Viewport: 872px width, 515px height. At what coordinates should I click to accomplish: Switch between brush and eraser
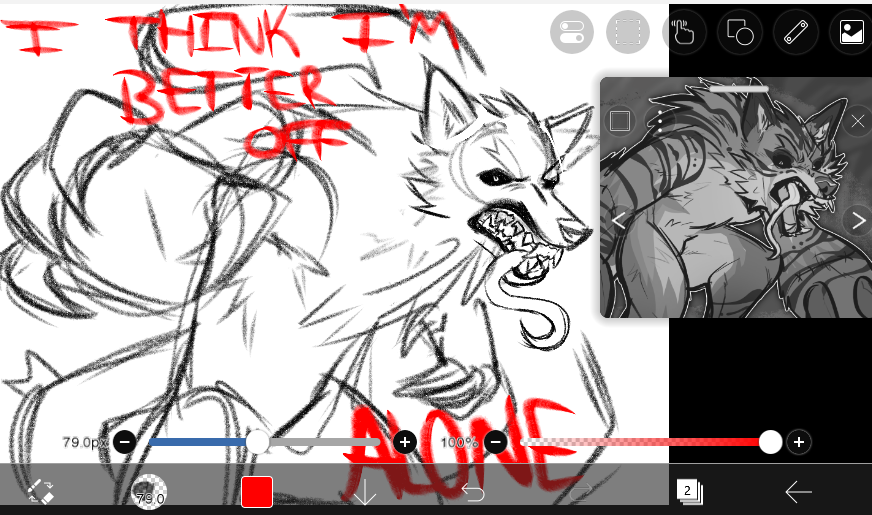point(41,491)
